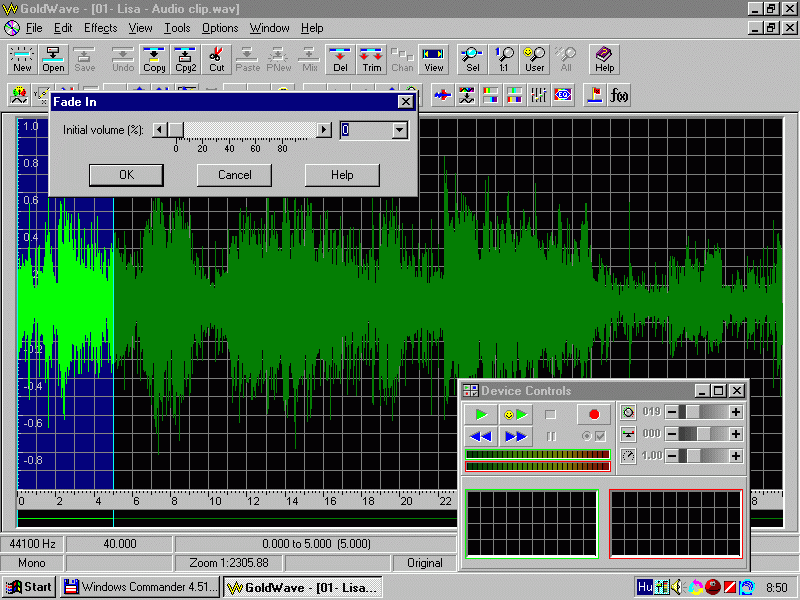Click the minus button for volume 019
This screenshot has height=600, width=800.
672,412
